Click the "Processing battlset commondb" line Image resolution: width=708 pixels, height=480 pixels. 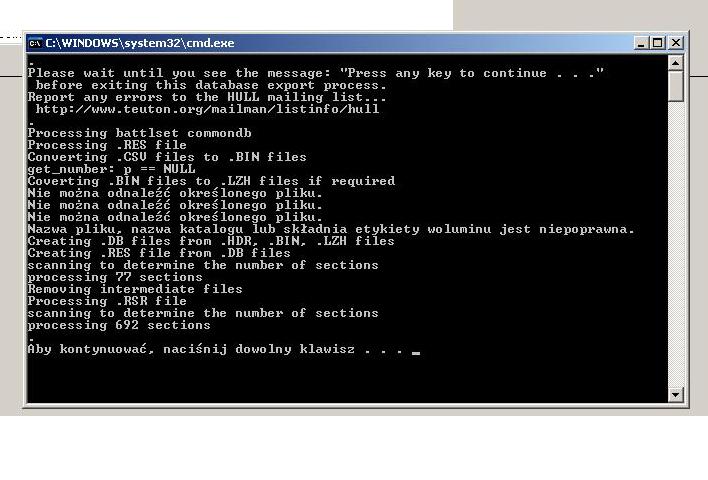(x=140, y=133)
